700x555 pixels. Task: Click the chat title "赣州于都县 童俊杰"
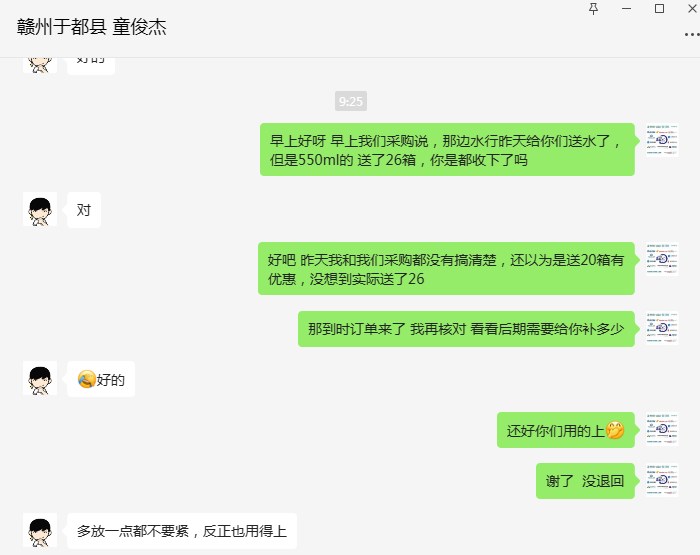coord(92,27)
